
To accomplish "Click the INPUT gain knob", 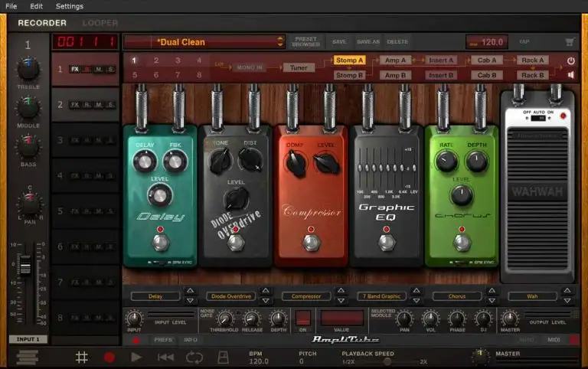I will coord(134,318).
